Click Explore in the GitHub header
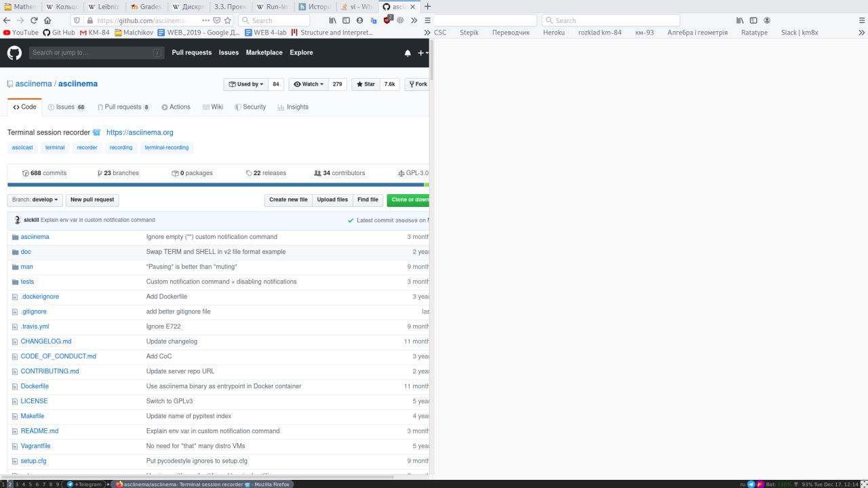 [301, 52]
